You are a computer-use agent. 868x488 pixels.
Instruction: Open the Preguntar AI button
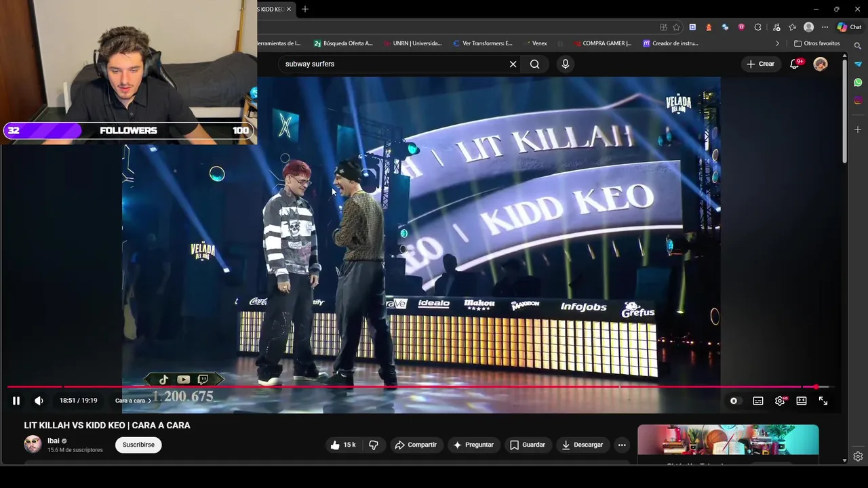(x=473, y=445)
